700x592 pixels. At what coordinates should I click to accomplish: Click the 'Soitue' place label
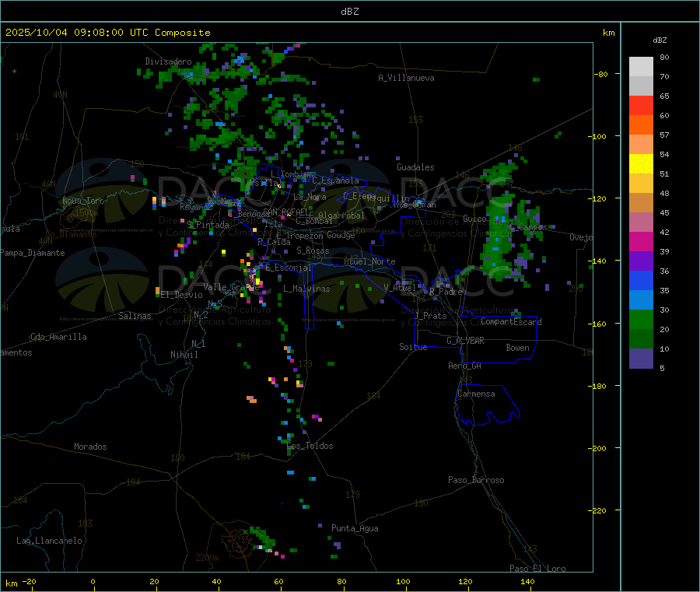(413, 347)
